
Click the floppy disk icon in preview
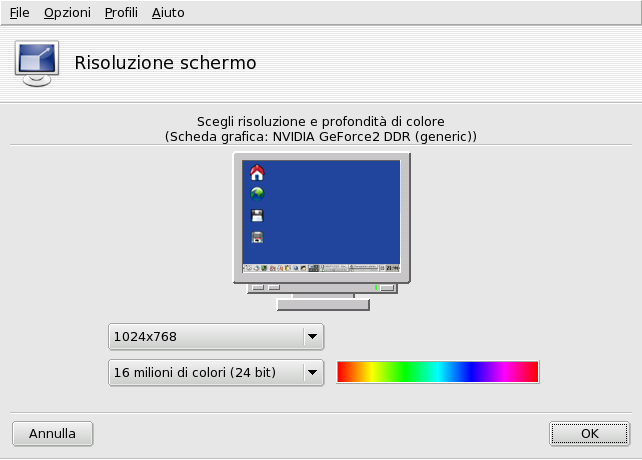click(257, 215)
